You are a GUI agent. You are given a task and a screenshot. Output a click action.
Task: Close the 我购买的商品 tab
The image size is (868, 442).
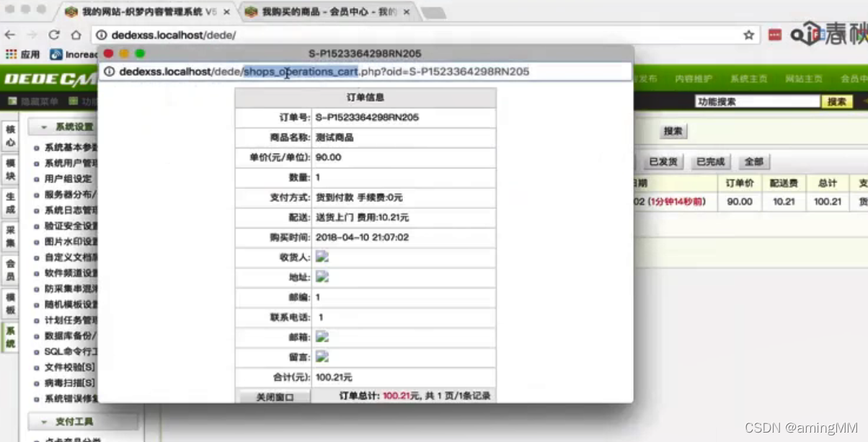(x=407, y=12)
